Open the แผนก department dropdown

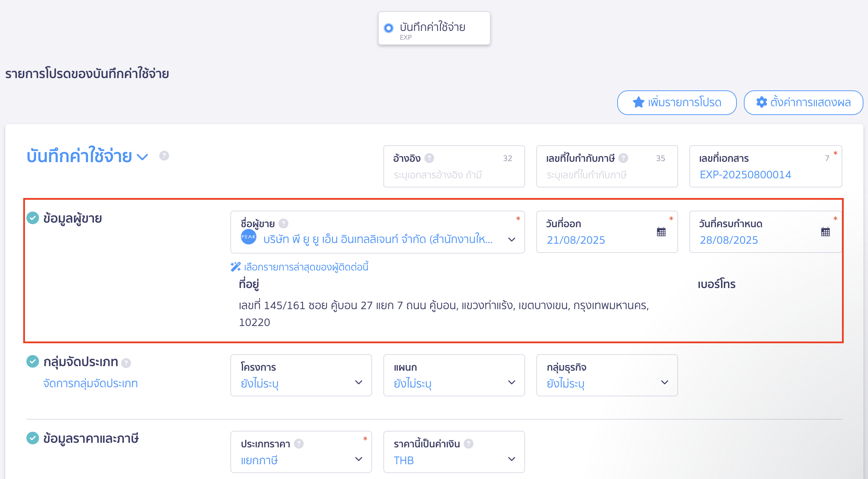coord(454,375)
